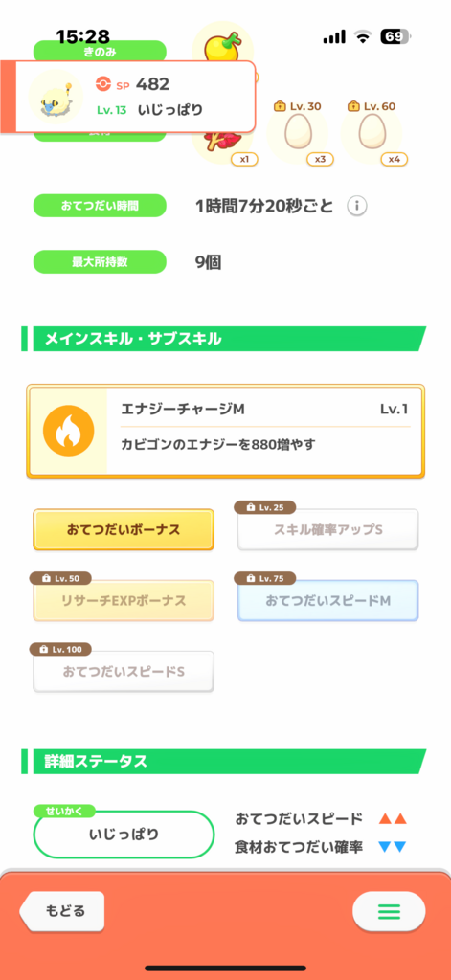Go back with the もどる button
451x980 pixels.
pyautogui.click(x=62, y=911)
